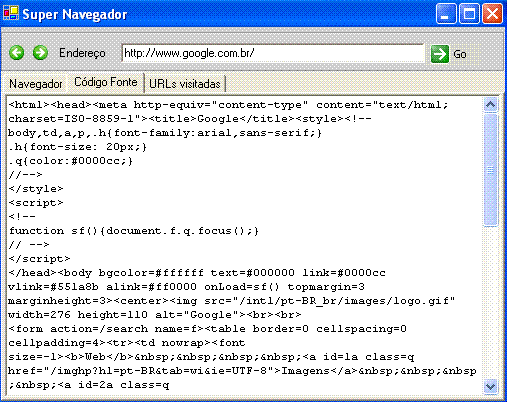Click line starting "size=-1><b>Web</b>"
This screenshot has width=507, height=402.
(211, 357)
